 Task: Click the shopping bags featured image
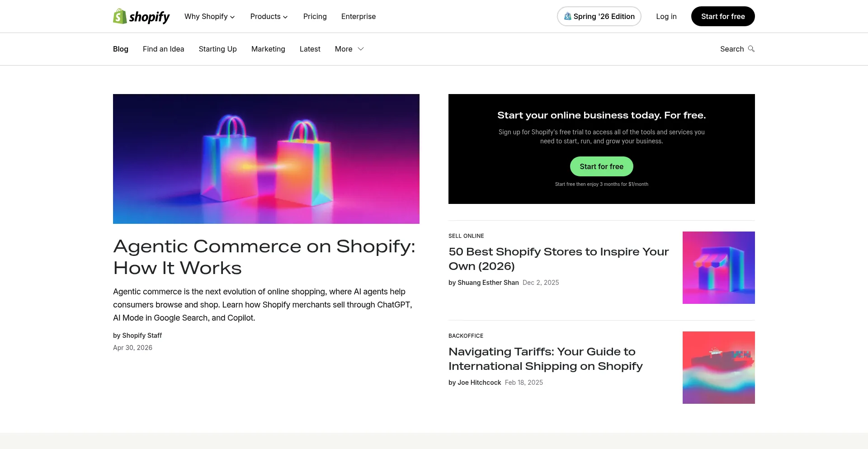pos(266,159)
